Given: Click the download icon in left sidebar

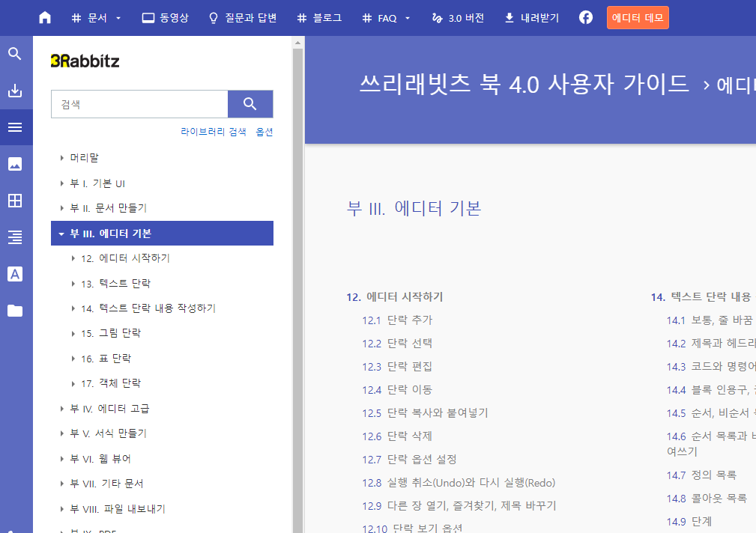Looking at the screenshot, I should coord(15,90).
